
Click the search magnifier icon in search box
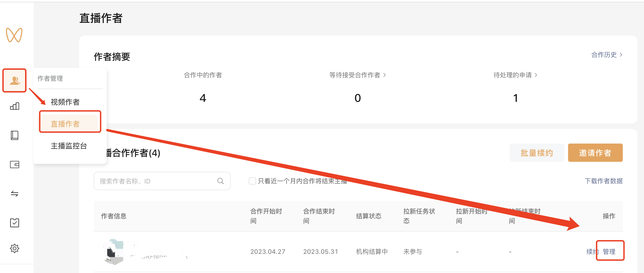pos(220,181)
